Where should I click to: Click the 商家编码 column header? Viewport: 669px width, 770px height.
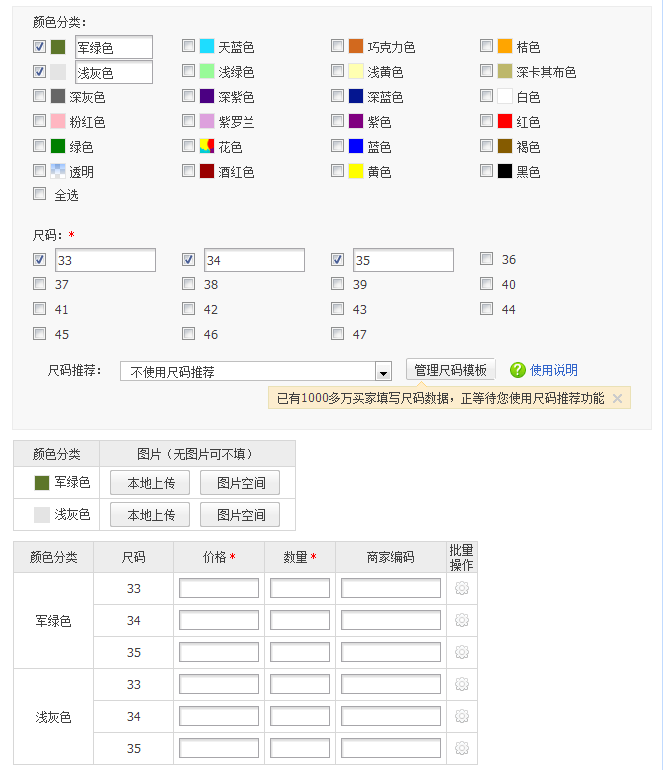391,557
